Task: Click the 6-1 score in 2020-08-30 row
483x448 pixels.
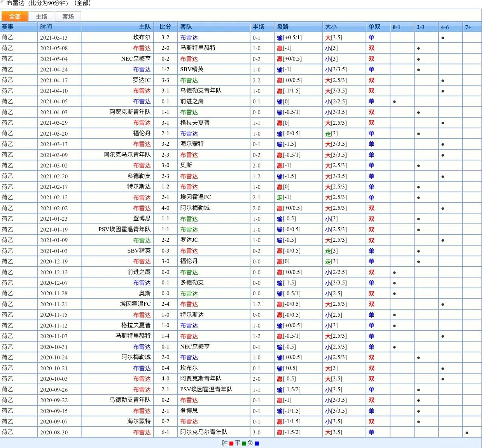Action: [165, 432]
